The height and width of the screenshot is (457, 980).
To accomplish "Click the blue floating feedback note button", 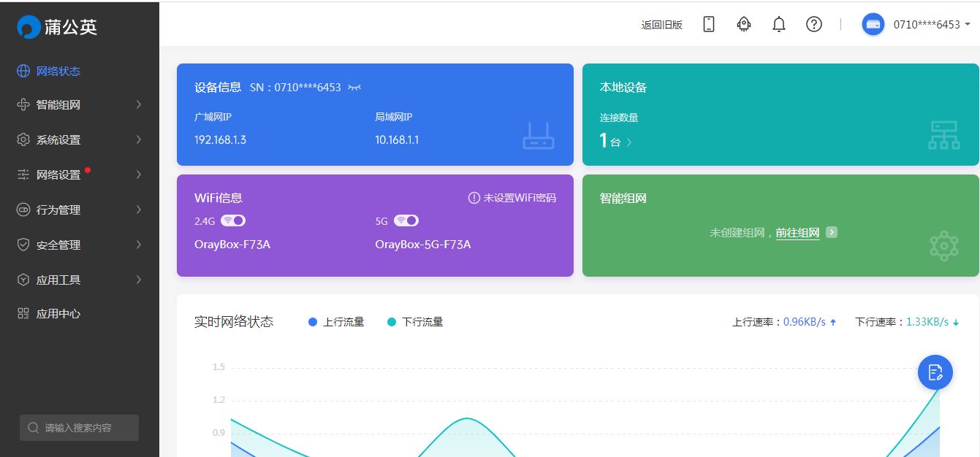I will click(x=935, y=372).
